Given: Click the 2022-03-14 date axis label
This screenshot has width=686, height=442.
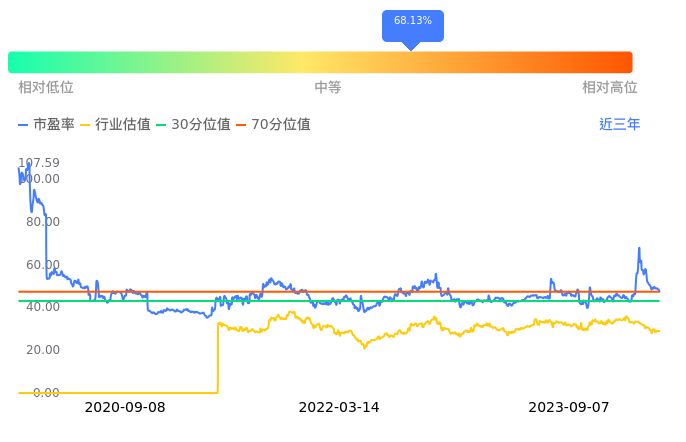Looking at the screenshot, I should tap(339, 408).
